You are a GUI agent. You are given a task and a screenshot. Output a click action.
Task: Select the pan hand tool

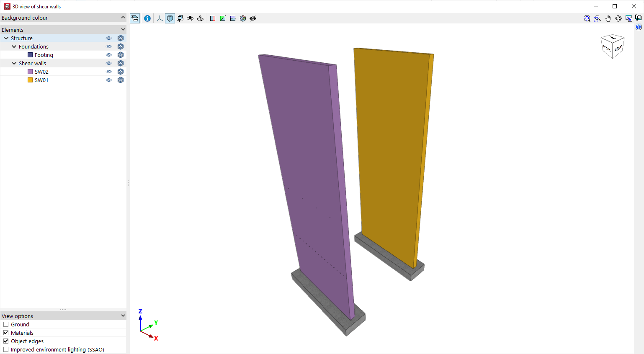tap(608, 18)
